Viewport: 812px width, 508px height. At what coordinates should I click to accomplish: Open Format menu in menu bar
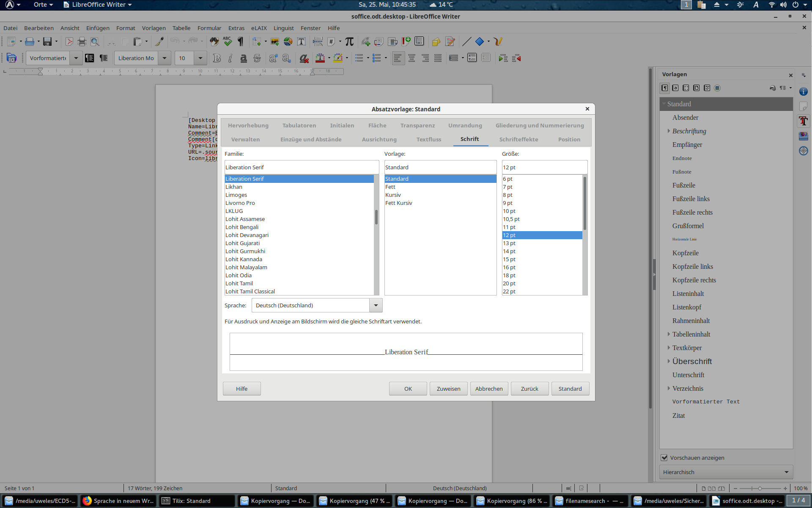tap(126, 28)
